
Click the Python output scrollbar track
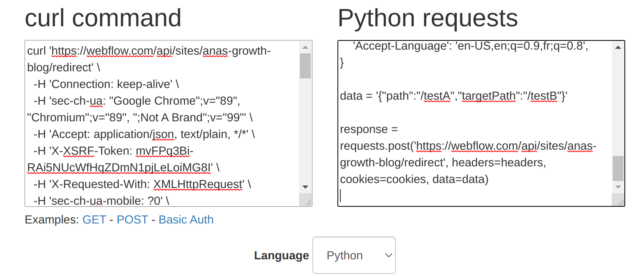618,104
